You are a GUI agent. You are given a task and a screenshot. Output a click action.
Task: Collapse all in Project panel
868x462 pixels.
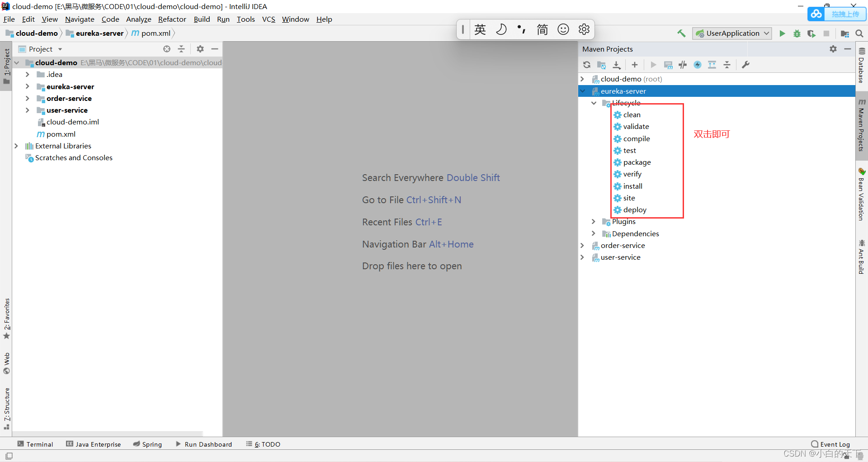tap(181, 49)
